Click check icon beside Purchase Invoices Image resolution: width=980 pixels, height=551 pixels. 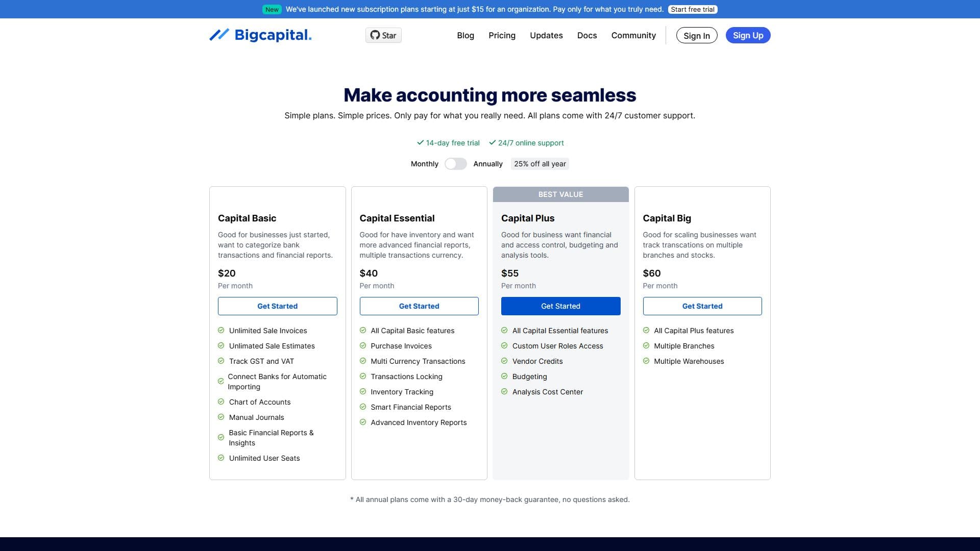pos(363,345)
